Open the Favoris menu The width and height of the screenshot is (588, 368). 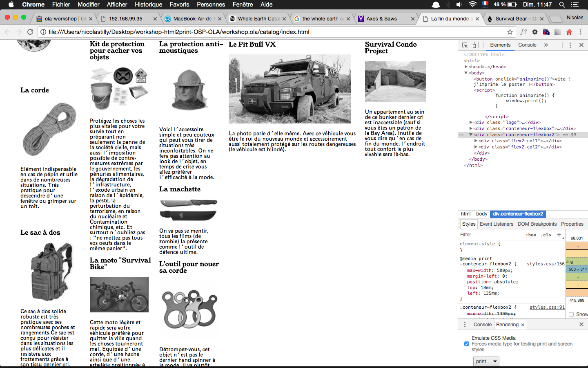click(179, 4)
